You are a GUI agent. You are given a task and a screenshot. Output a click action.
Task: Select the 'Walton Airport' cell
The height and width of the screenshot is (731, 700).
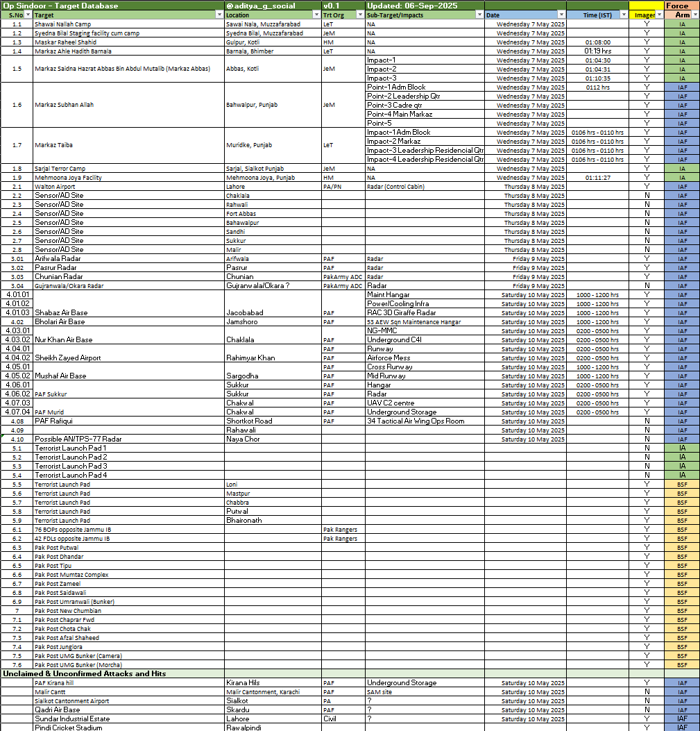(x=128, y=187)
